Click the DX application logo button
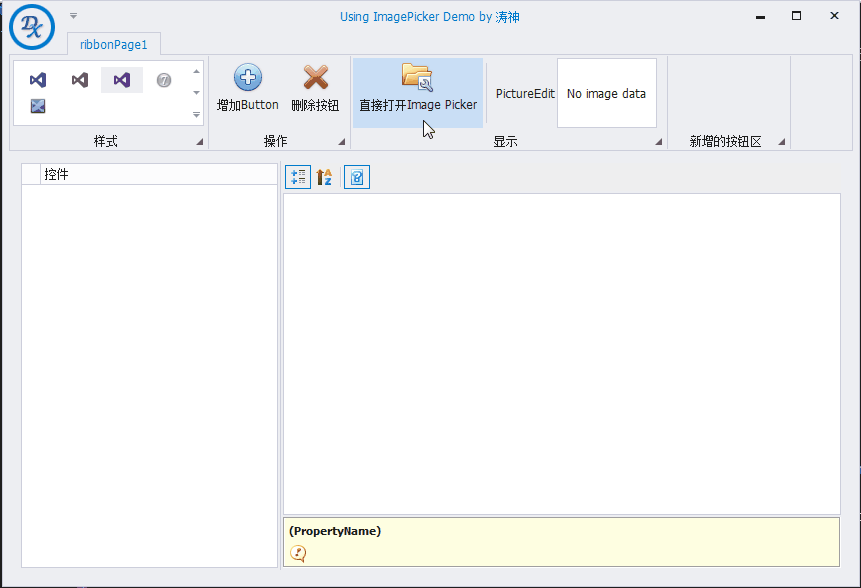Screen dimensions: 861x588 (32, 26)
